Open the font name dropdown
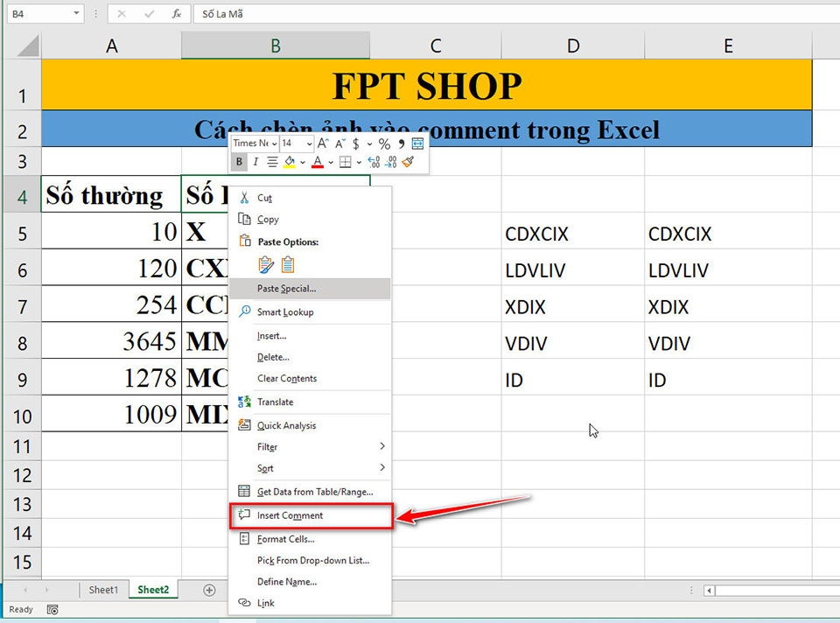The image size is (840, 623). [x=274, y=143]
